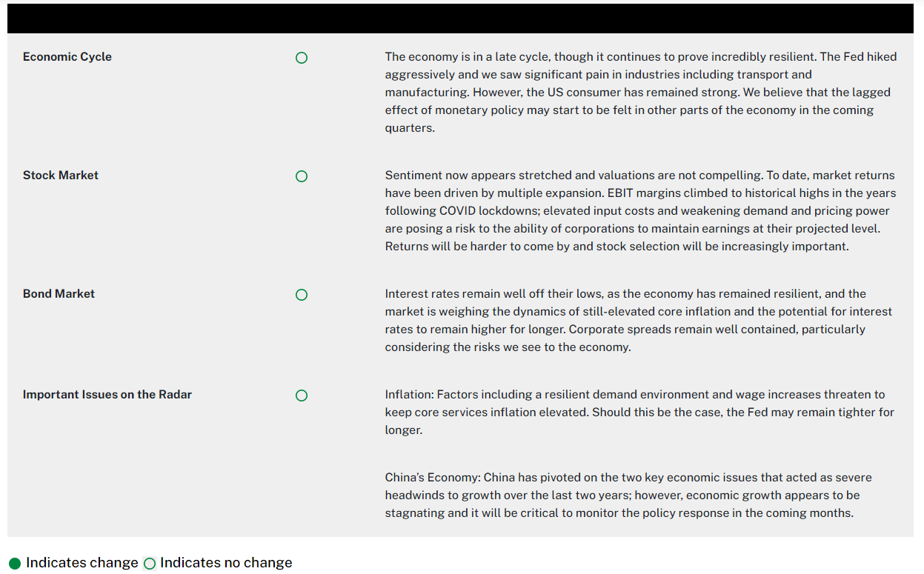Select the Bond Market row label
This screenshot has width=924, height=574.
point(59,294)
